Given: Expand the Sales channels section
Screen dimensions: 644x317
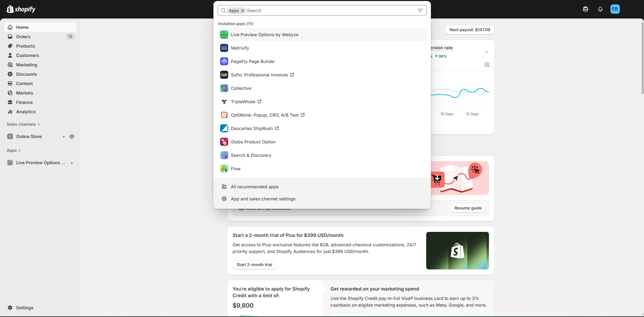Looking at the screenshot, I should pos(23,124).
